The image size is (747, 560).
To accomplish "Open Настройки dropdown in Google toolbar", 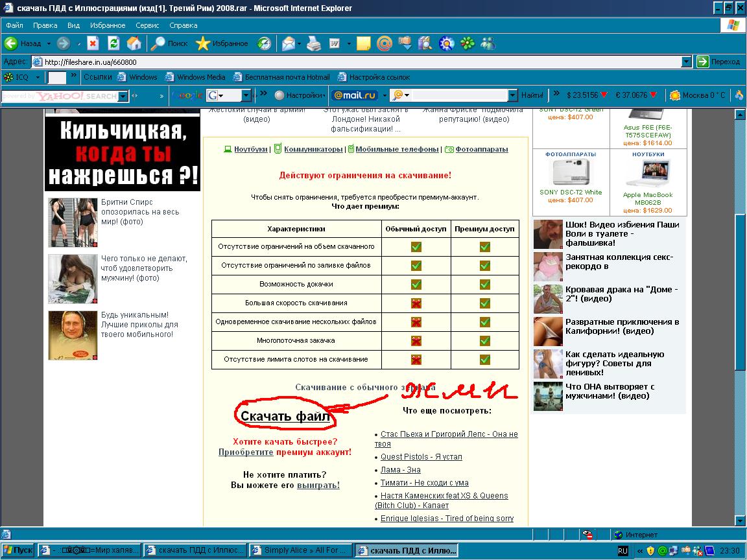I will coord(300,95).
